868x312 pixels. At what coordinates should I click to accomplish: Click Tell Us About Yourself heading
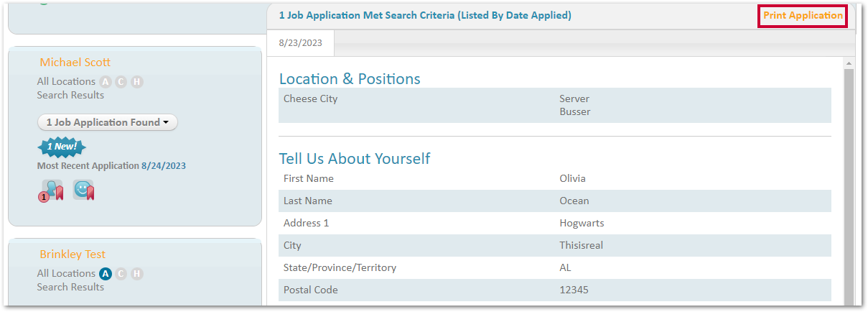pos(355,158)
